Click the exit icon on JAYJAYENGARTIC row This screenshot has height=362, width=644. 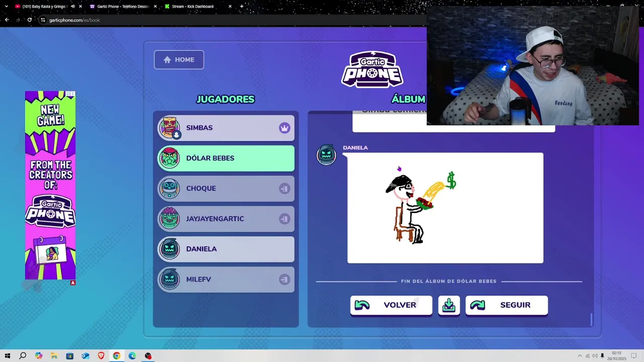tap(284, 219)
